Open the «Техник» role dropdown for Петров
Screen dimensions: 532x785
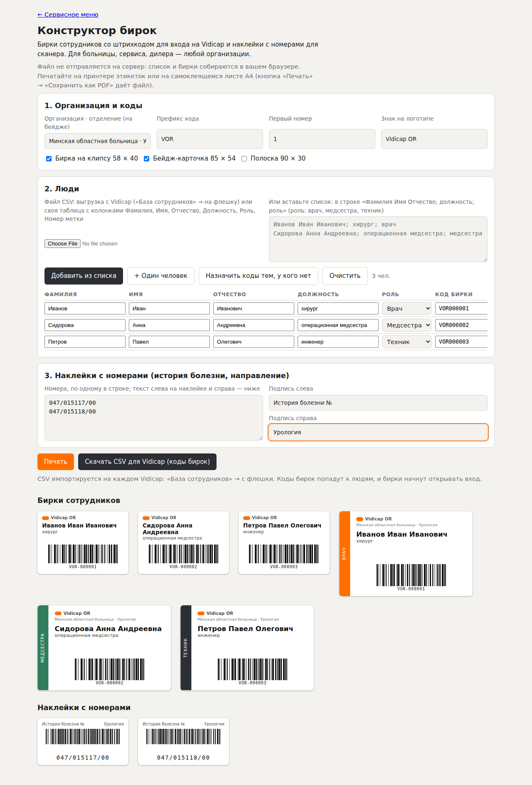coord(407,342)
